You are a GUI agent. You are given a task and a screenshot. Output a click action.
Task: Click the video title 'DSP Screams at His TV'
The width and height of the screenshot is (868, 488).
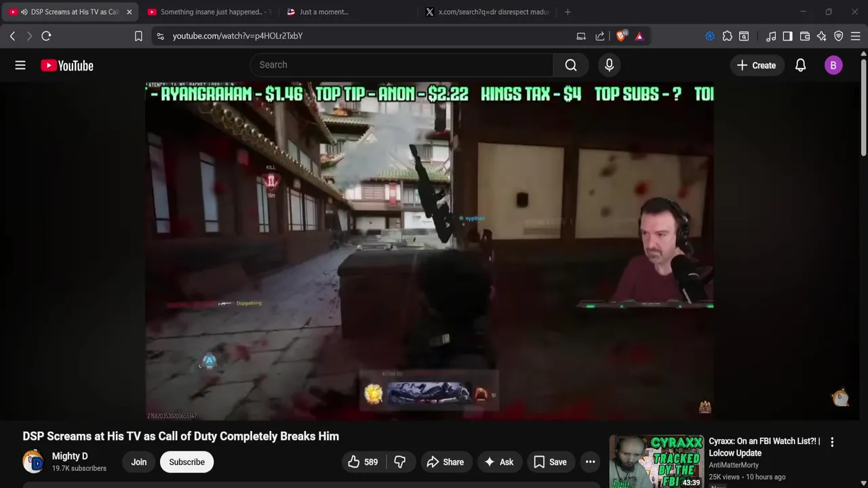coord(180,436)
